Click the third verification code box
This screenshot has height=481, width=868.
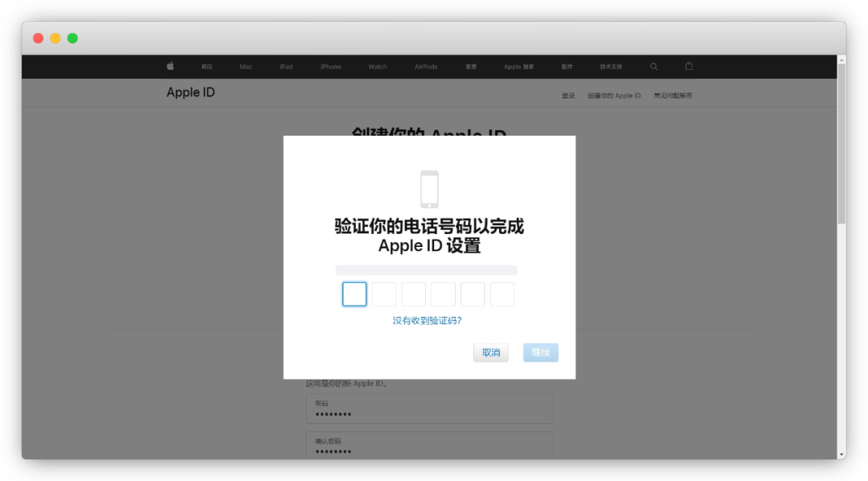click(x=414, y=294)
